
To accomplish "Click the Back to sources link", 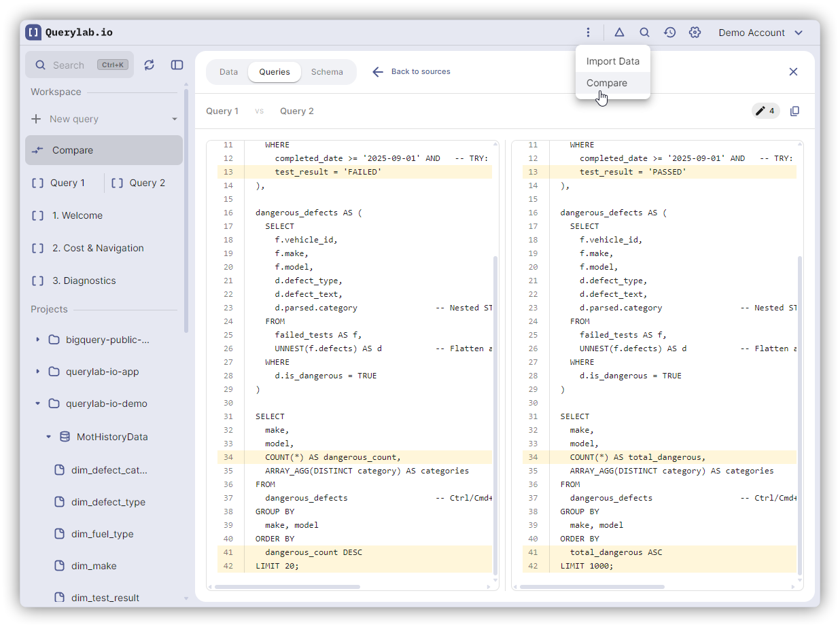I will coord(411,72).
